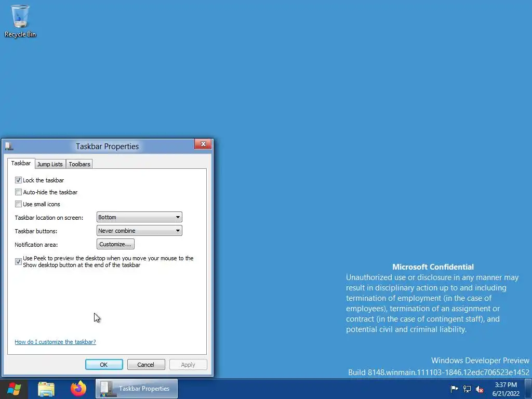This screenshot has width=532, height=399.
Task: Switch to the Toolbars tab
Action: point(79,164)
